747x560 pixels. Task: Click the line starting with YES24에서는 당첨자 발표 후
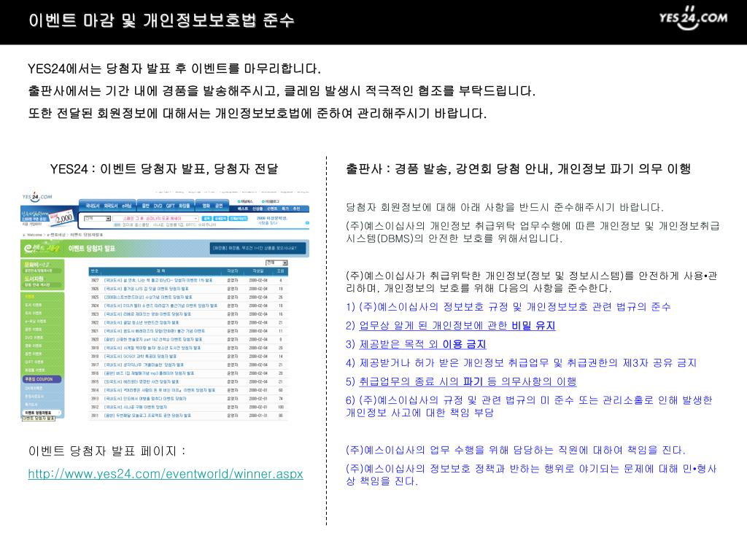[174, 69]
